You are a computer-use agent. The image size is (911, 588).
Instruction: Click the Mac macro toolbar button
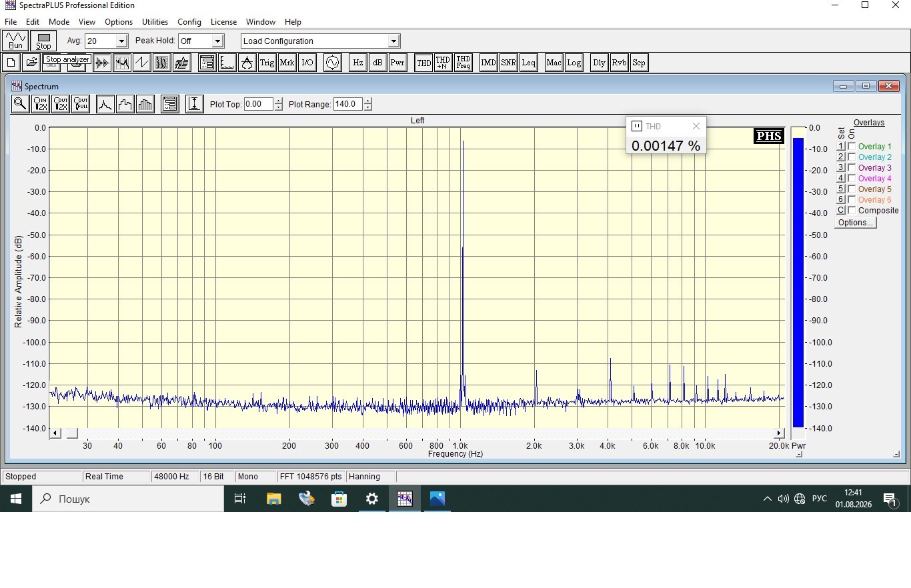pyautogui.click(x=554, y=63)
